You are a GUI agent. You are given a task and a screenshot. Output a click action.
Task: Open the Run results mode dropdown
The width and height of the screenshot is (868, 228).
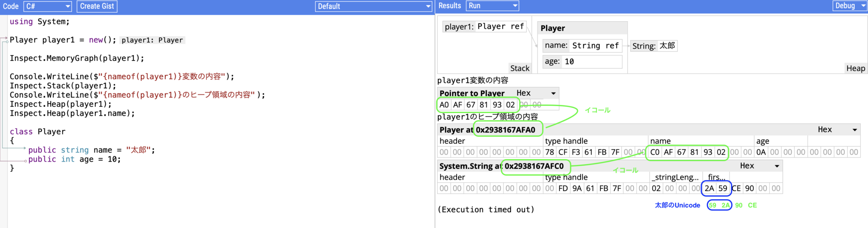(492, 6)
